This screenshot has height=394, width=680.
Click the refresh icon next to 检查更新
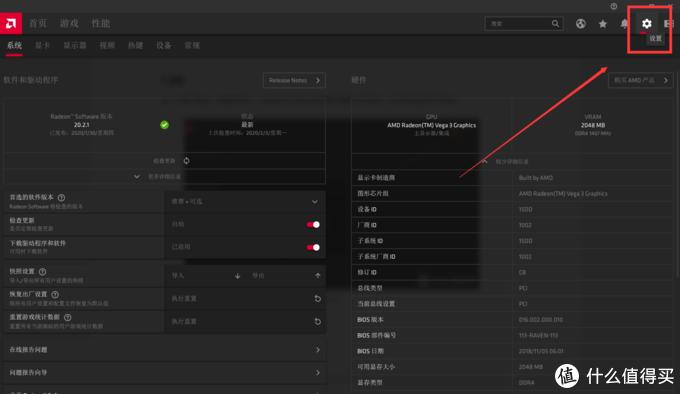point(186,161)
